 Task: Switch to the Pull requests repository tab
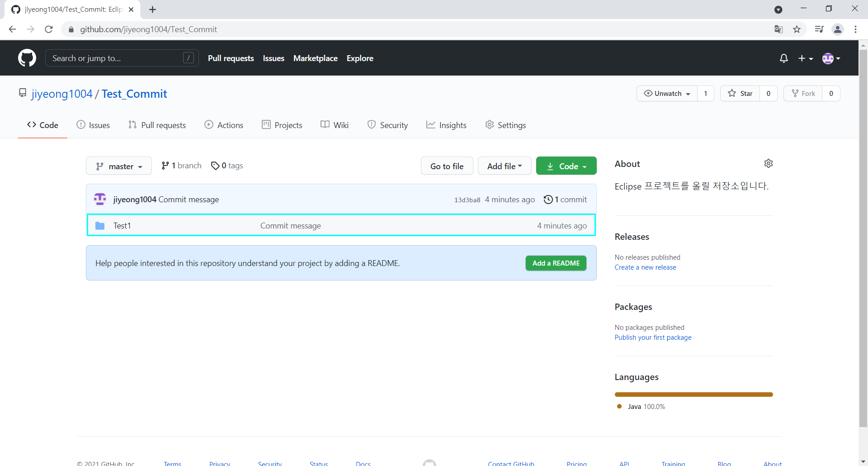pyautogui.click(x=157, y=125)
